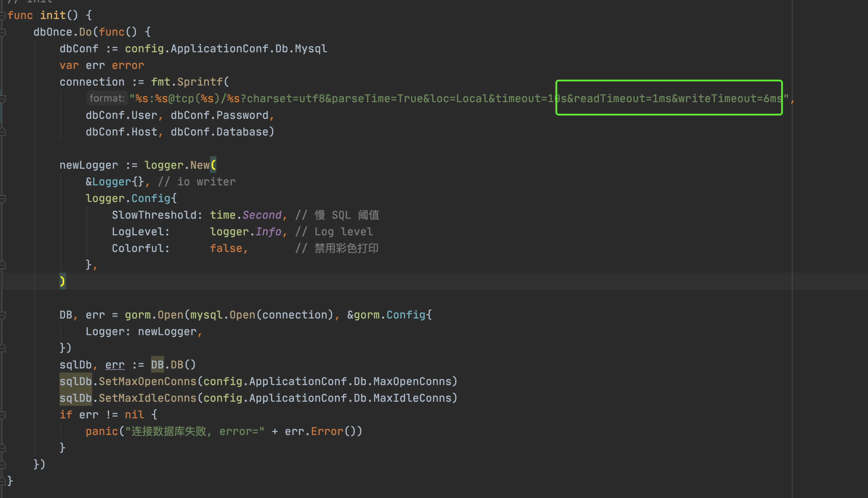Collapse the if err != nil block
Viewport: 868px width, 498px height.
tap(2, 415)
